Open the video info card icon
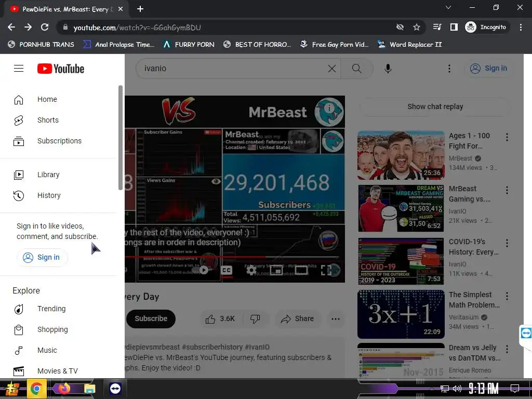The width and height of the screenshot is (532, 399). pyautogui.click(x=328, y=108)
